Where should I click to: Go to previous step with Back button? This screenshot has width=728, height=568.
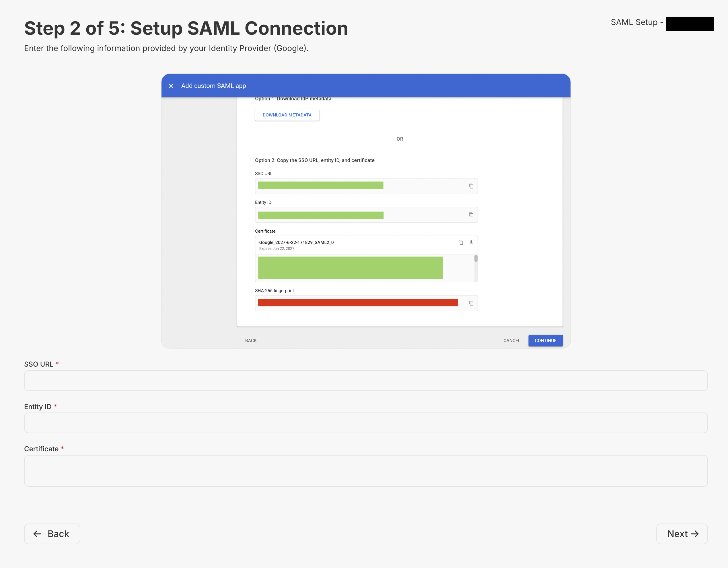point(52,534)
